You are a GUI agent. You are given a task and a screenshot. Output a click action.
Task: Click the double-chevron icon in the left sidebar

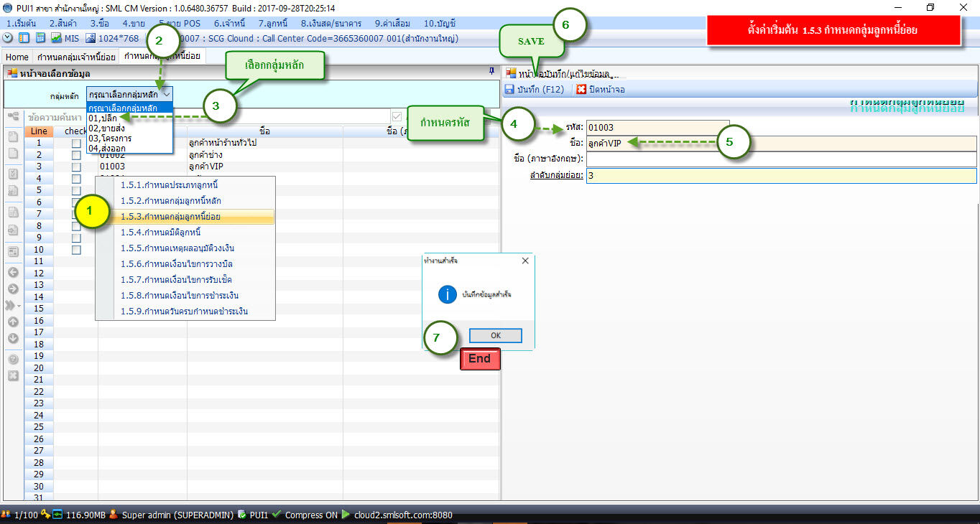point(11,305)
